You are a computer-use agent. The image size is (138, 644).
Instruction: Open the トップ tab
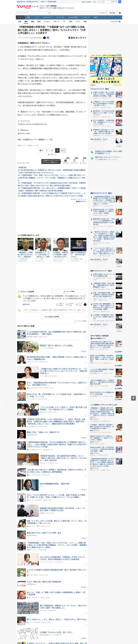coord(20,17)
